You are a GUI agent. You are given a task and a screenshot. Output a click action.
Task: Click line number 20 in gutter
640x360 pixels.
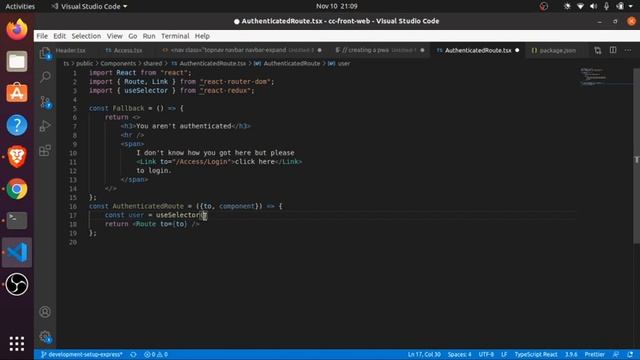coord(73,242)
